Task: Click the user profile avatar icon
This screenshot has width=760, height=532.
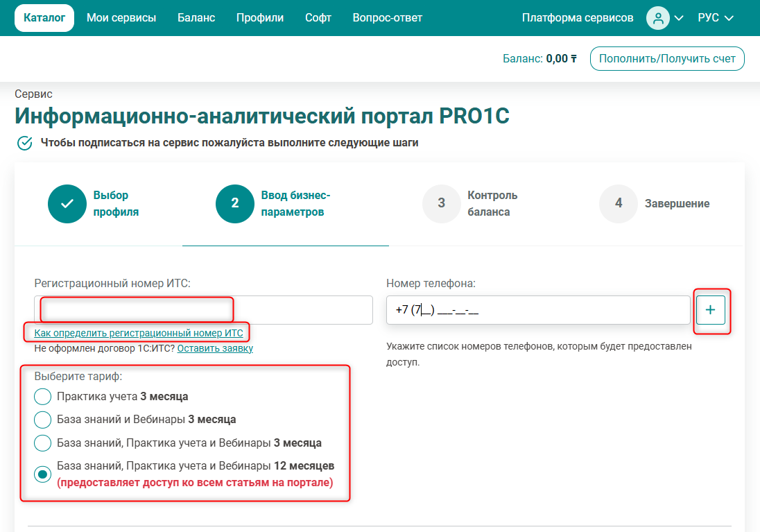Action: pos(657,18)
